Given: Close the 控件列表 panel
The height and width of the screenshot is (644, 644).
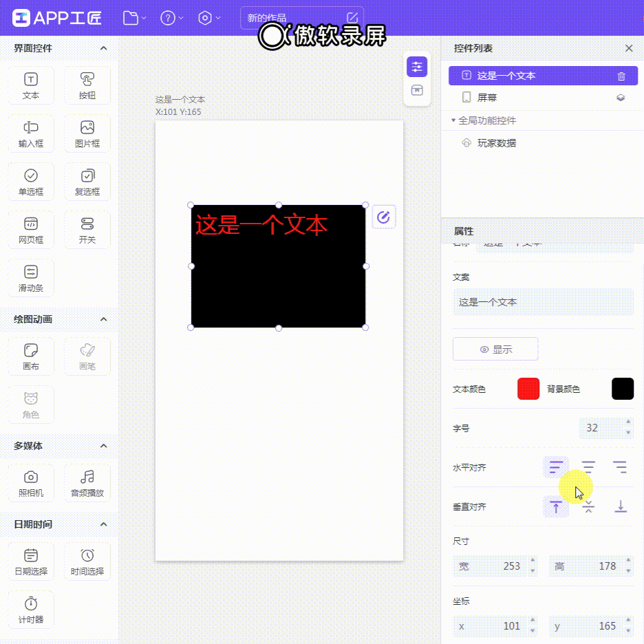Looking at the screenshot, I should (628, 48).
